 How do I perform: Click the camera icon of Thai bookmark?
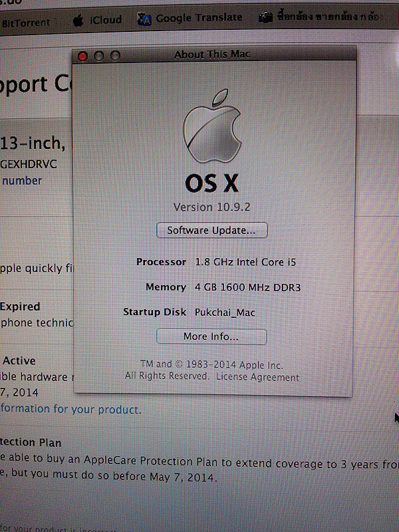267,18
